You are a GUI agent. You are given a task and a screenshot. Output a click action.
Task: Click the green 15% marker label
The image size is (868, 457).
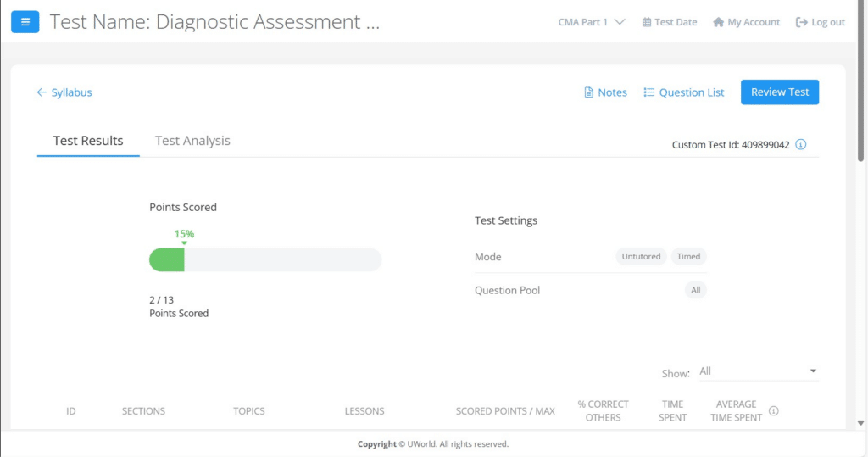point(184,234)
